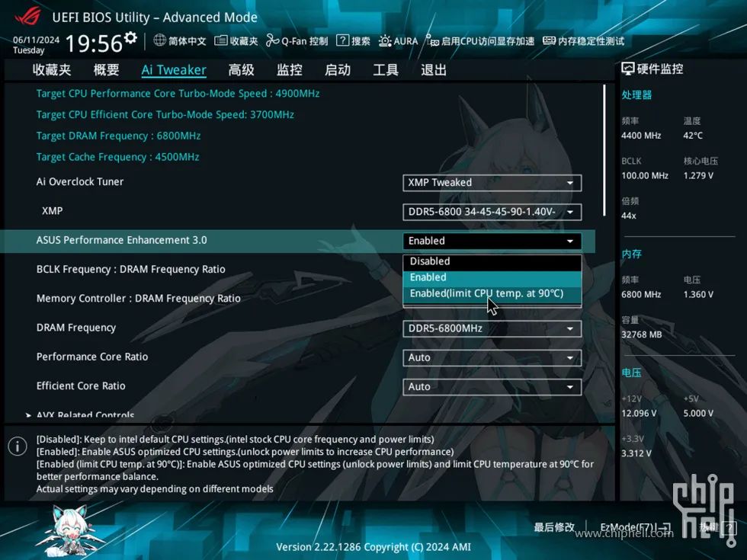Open the 监控 tab

289,70
